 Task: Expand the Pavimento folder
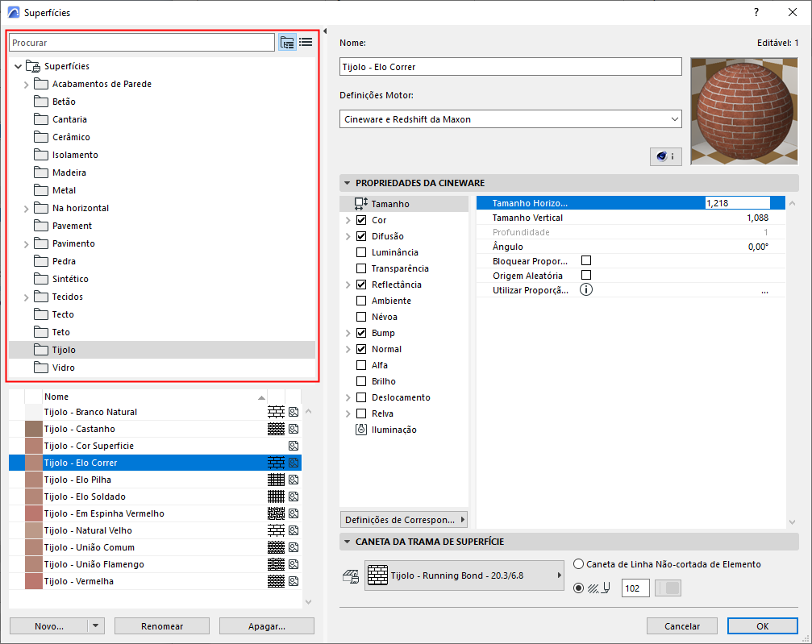click(x=26, y=244)
